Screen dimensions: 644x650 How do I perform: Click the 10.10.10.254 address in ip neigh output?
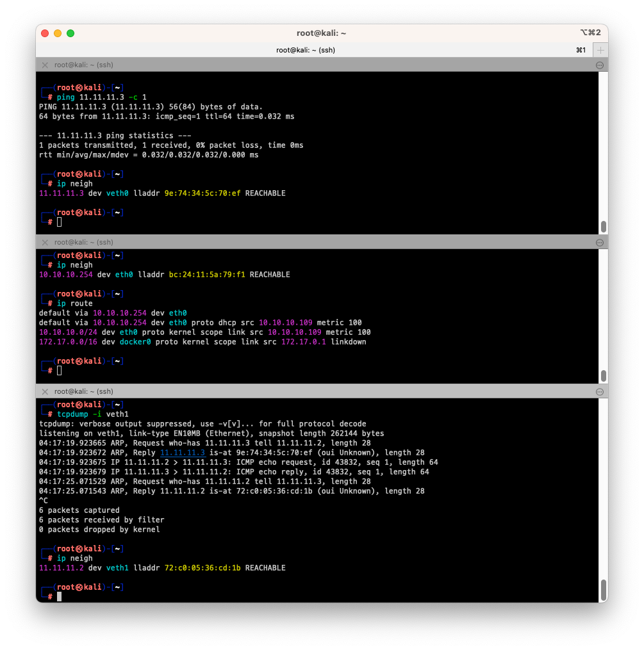[x=66, y=275]
